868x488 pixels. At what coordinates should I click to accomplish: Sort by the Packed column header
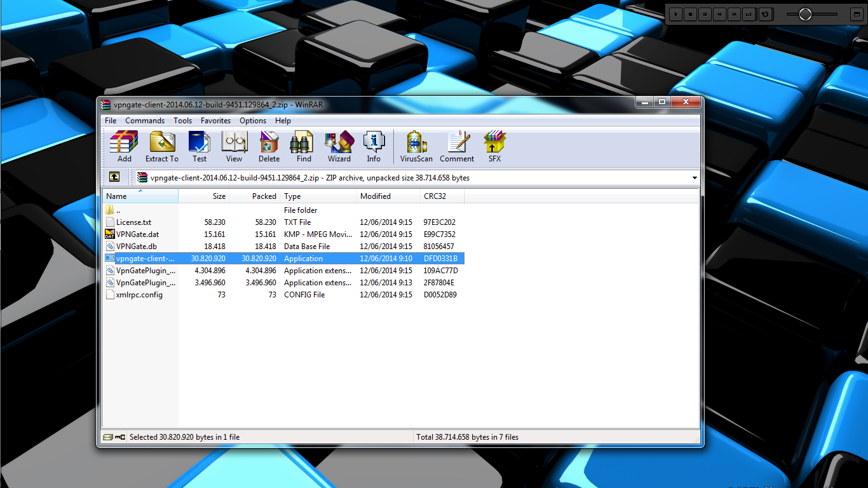[255, 196]
